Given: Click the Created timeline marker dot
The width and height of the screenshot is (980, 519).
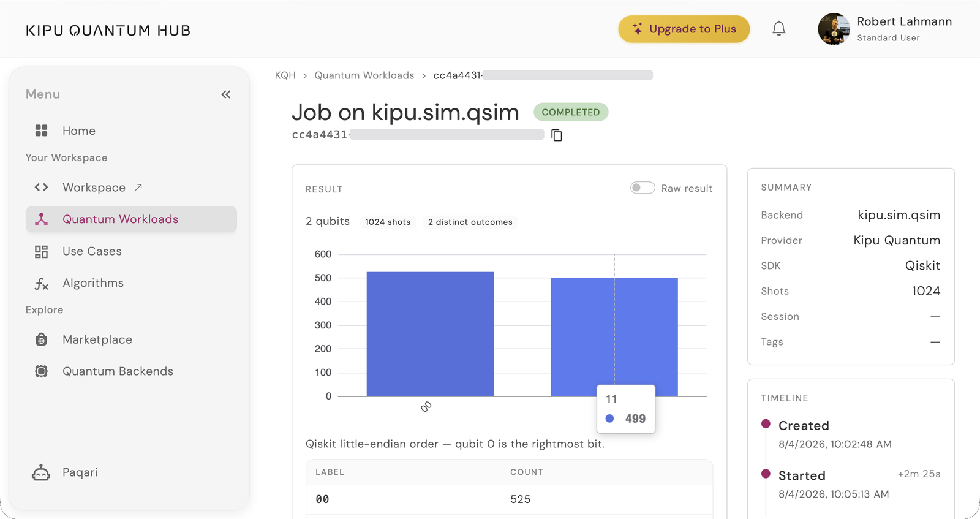Looking at the screenshot, I should [x=766, y=423].
